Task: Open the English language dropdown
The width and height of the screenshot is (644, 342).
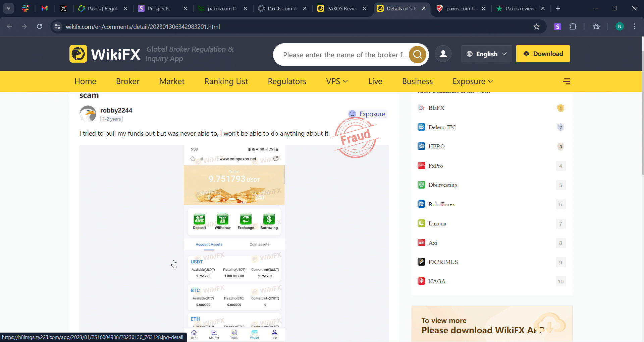Action: click(487, 54)
